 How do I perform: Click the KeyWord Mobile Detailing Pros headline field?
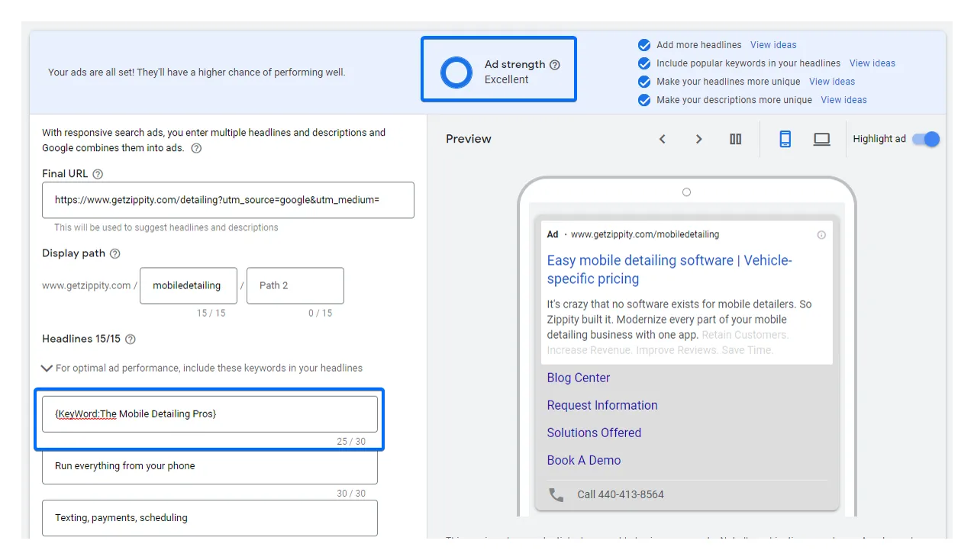(210, 414)
